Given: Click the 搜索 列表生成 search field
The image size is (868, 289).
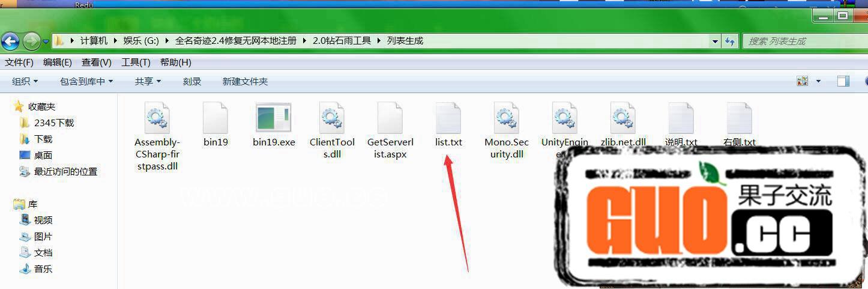Looking at the screenshot, I should point(804,41).
